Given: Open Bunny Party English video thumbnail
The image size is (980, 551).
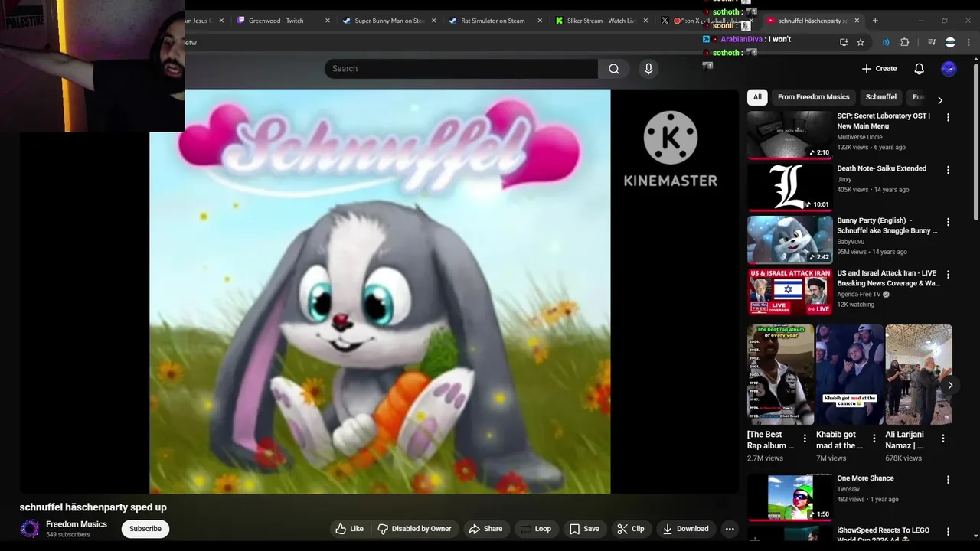Looking at the screenshot, I should [789, 240].
